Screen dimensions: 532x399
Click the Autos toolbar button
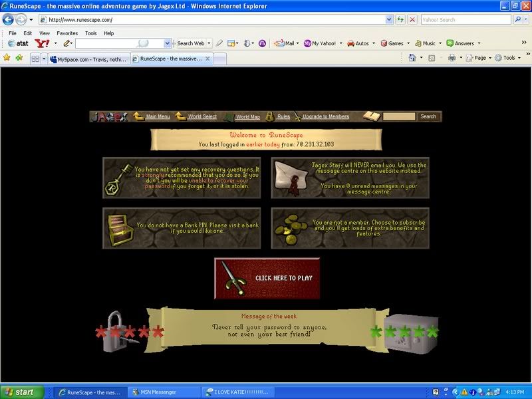(358, 43)
